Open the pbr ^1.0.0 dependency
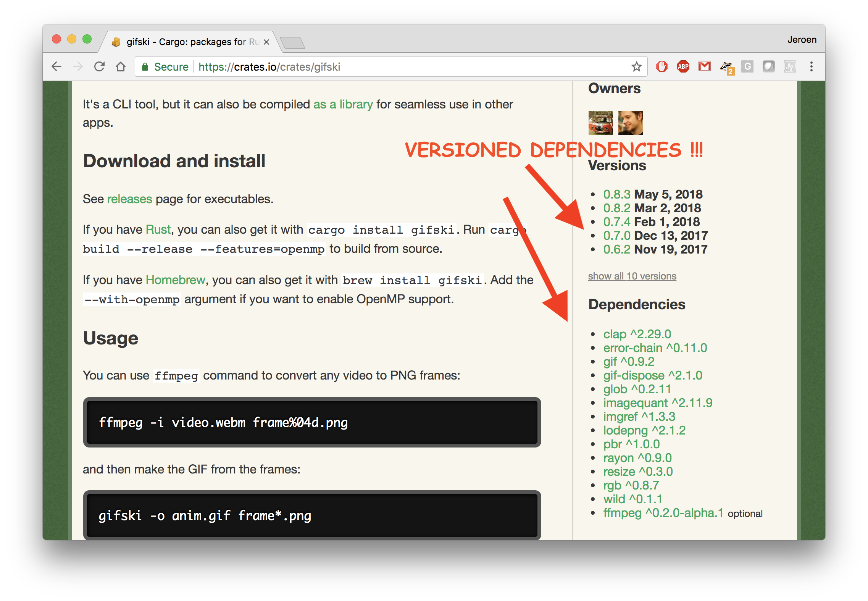 point(631,444)
